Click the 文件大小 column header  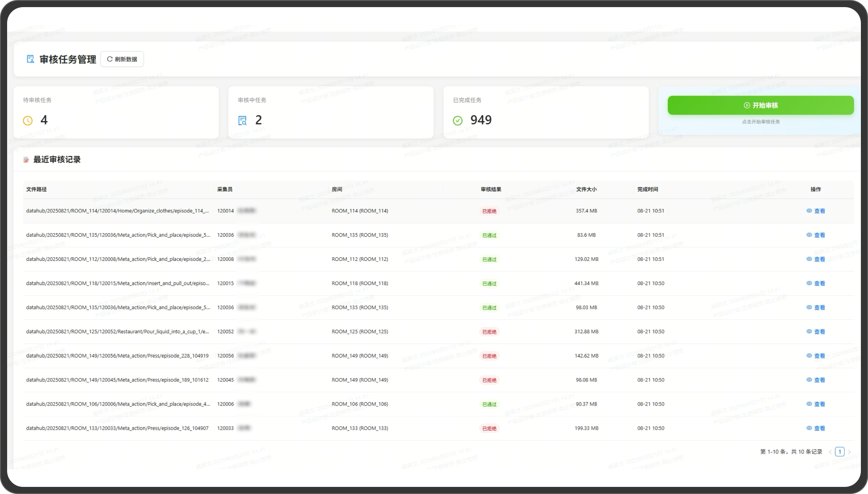coord(586,189)
